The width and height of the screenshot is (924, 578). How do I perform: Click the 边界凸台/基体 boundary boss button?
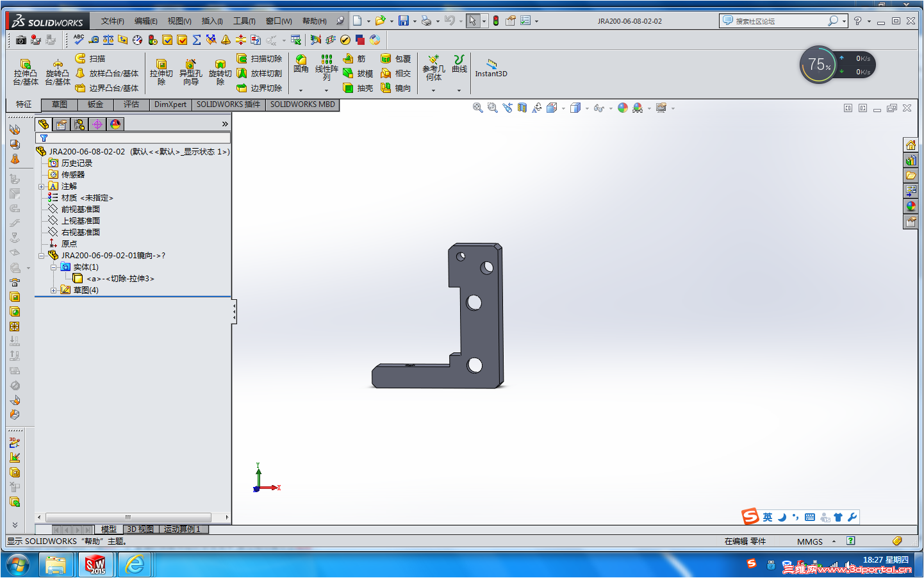[x=106, y=88]
